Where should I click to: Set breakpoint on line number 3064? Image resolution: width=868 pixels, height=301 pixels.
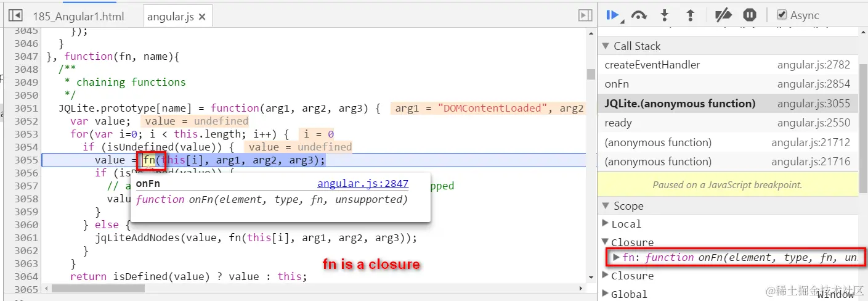click(x=25, y=276)
